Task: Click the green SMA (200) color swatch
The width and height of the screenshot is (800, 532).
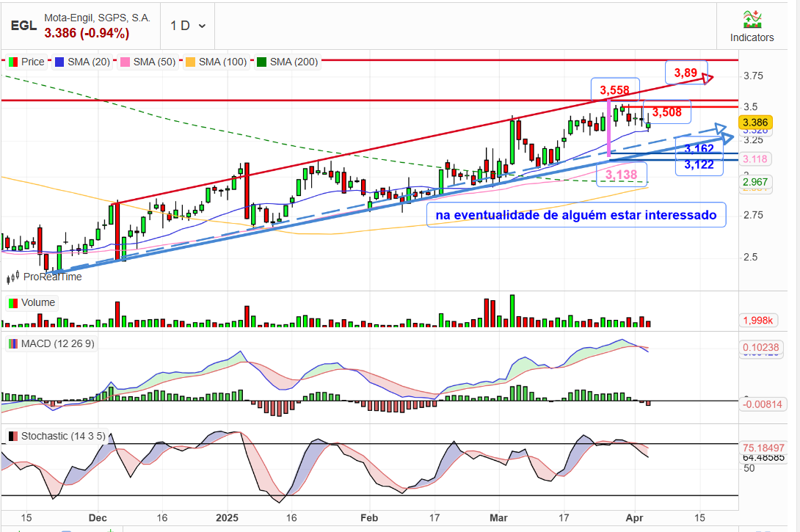Action: tap(262, 62)
